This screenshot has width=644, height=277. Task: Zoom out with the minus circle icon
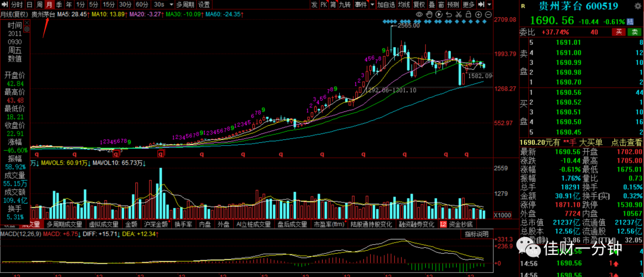pos(488,14)
